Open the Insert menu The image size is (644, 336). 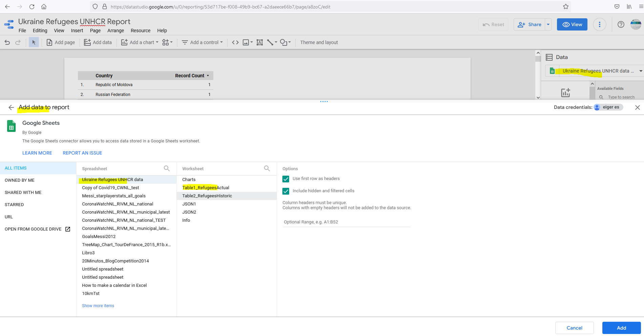[x=77, y=31]
